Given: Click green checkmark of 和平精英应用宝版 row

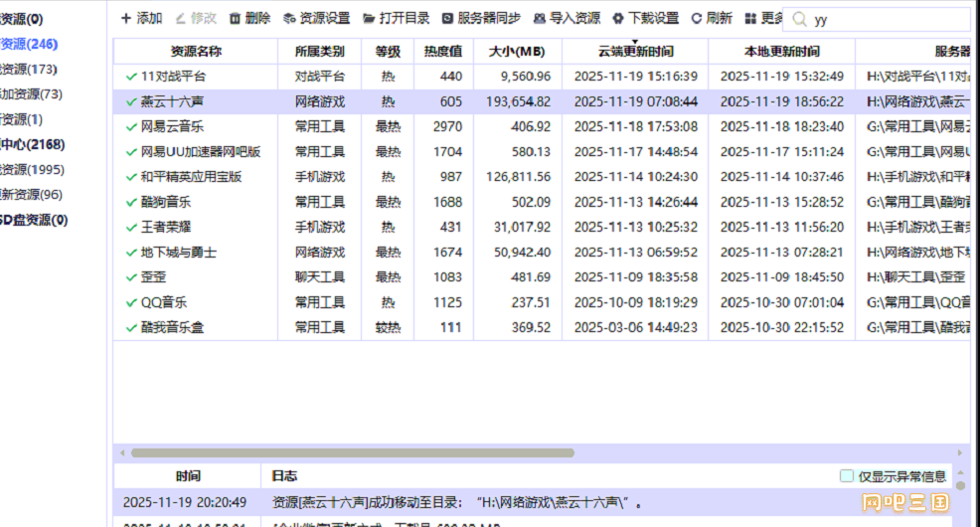Looking at the screenshot, I should click(x=130, y=177).
